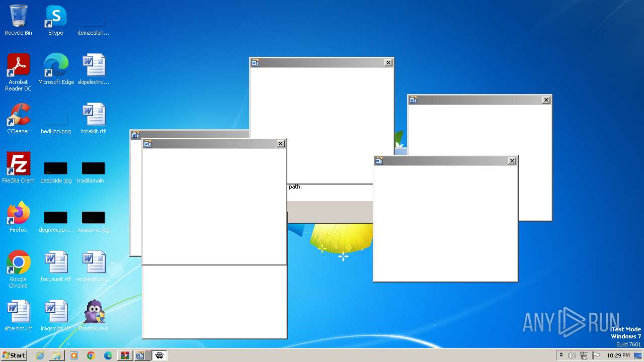Open the FileZilla Client shortcut

18,168
